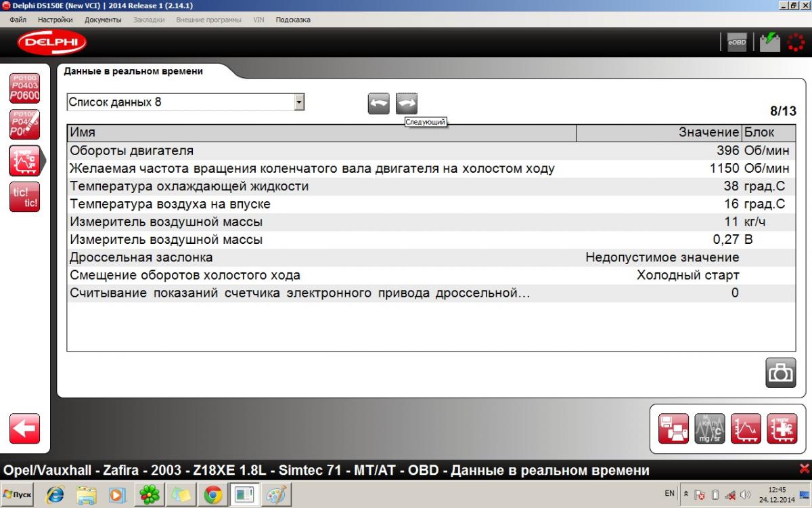This screenshot has width=812, height=508.
Task: Open the Подсказка menu
Action: (293, 20)
